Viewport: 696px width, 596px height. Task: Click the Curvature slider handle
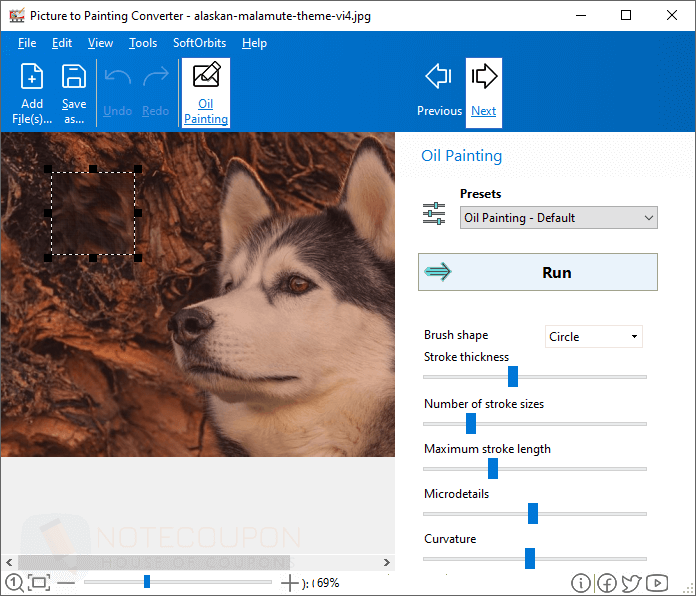[530, 558]
